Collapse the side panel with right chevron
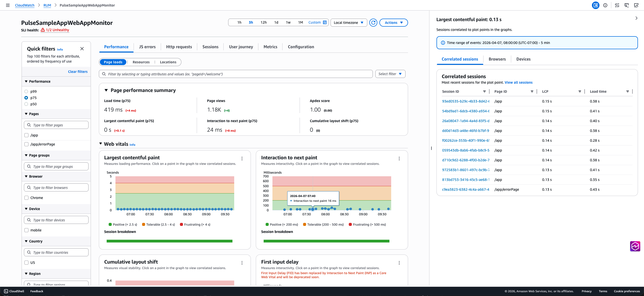 click(x=636, y=18)
